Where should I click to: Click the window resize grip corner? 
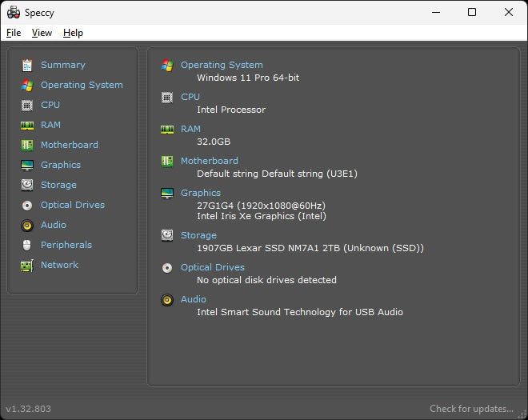(x=523, y=415)
